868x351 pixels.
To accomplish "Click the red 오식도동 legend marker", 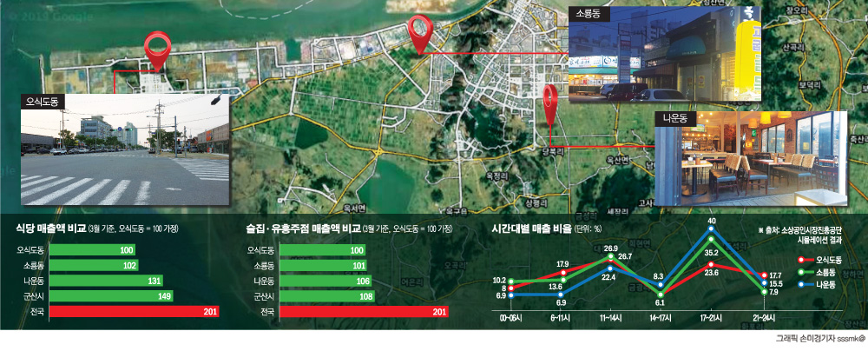I will pyautogui.click(x=800, y=260).
